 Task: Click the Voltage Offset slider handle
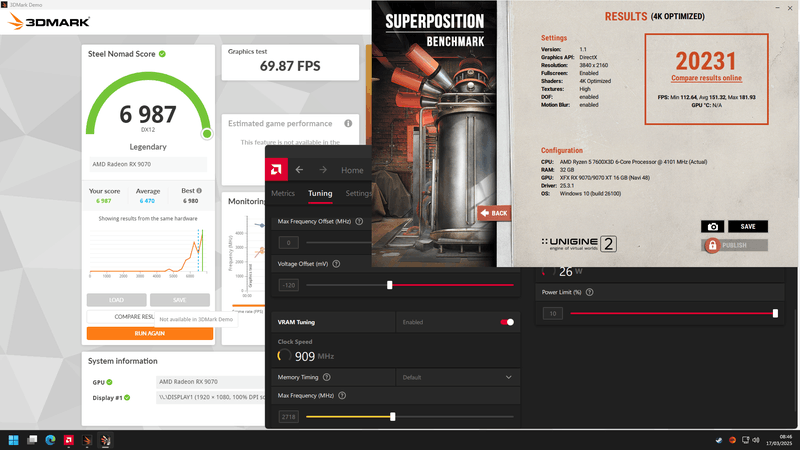point(390,285)
